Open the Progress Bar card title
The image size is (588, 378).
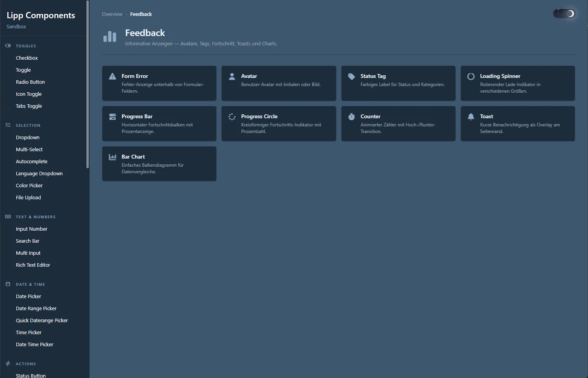[x=137, y=116]
